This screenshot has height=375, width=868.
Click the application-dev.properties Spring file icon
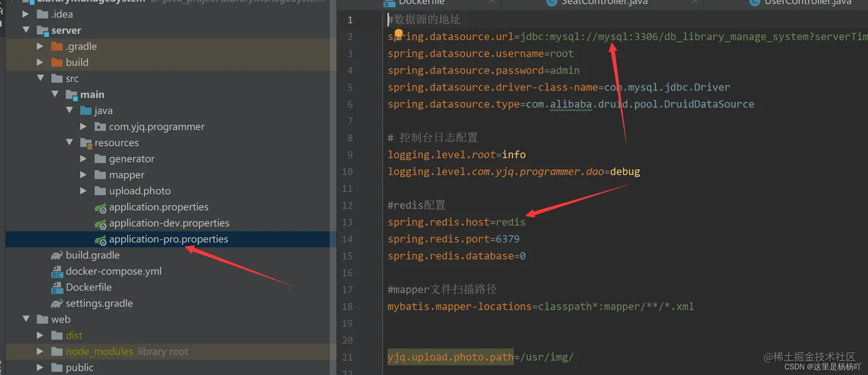pyautogui.click(x=100, y=223)
